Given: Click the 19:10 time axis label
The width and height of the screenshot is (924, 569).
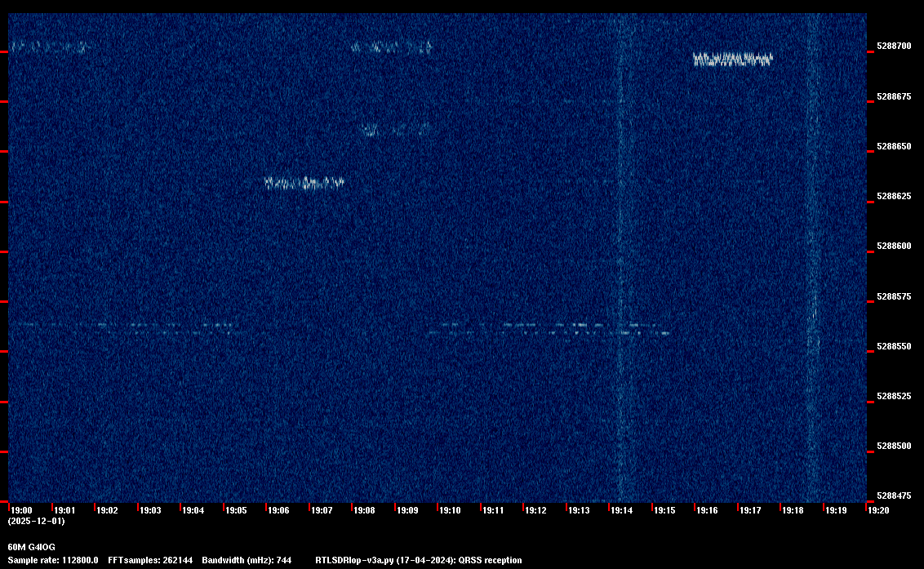Looking at the screenshot, I should click(451, 510).
